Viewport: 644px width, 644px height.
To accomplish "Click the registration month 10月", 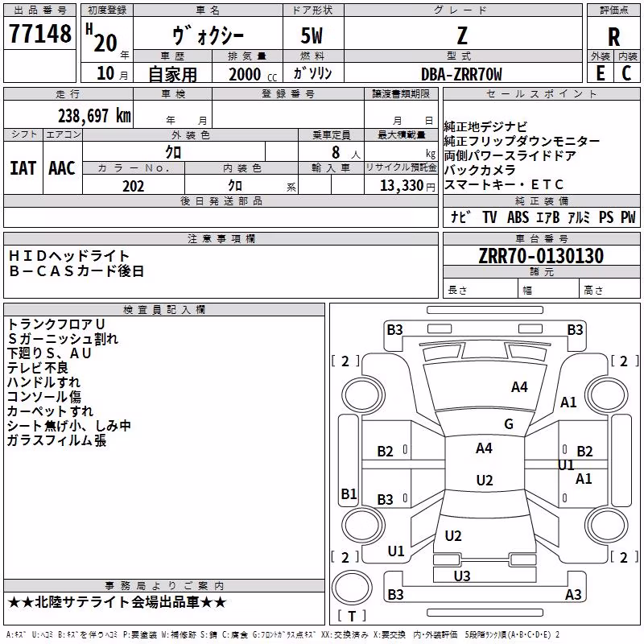I will pyautogui.click(x=112, y=73).
